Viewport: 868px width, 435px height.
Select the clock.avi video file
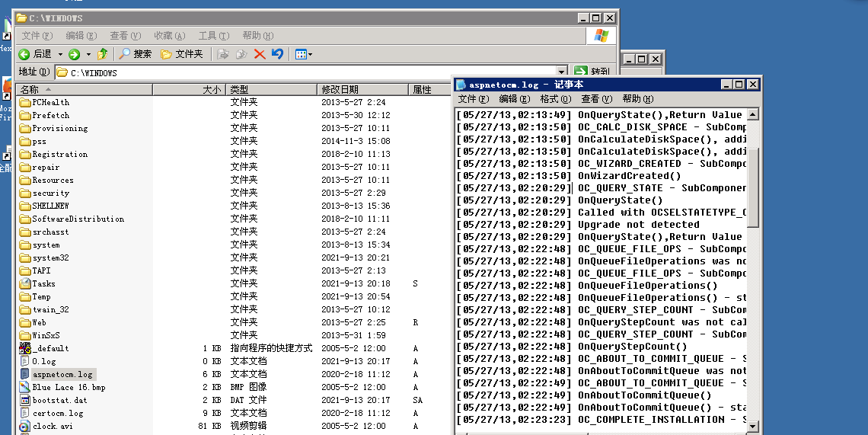click(x=46, y=426)
